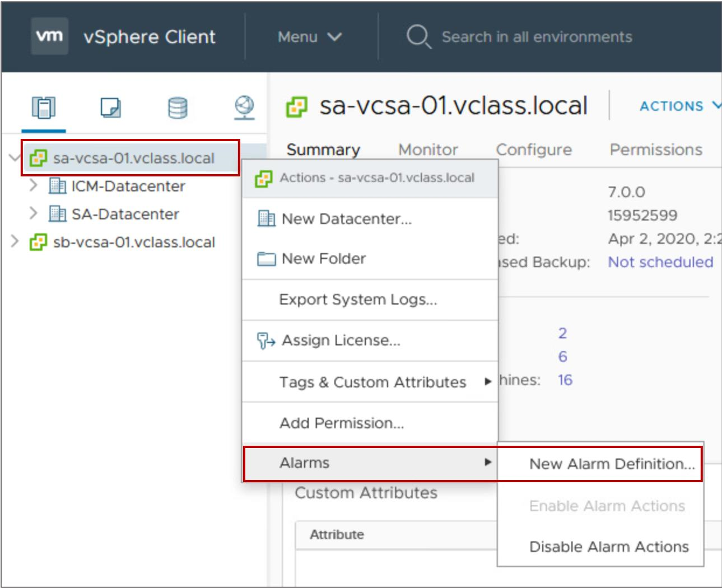The image size is (722, 588).
Task: Click the hosts count link 6
Action: click(562, 357)
